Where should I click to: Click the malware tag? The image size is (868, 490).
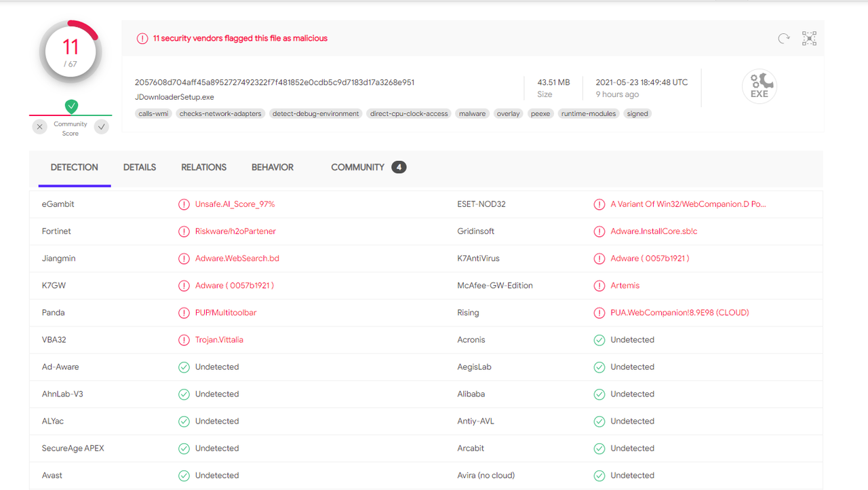[x=473, y=114]
